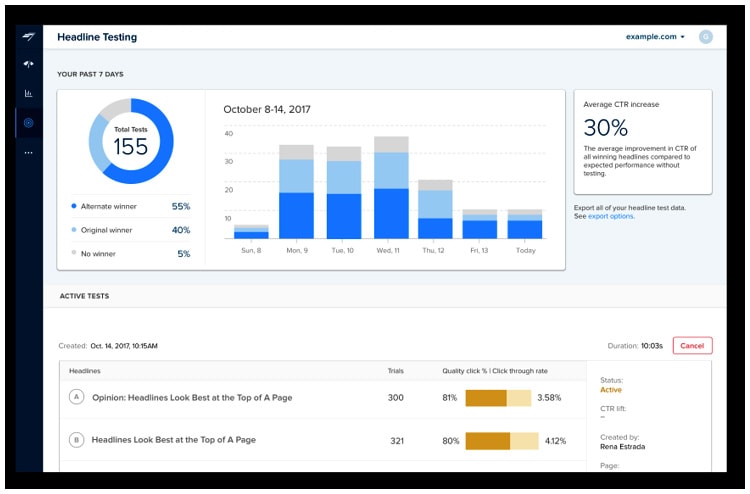
Task: Click the Today bar in chart
Action: [x=525, y=224]
